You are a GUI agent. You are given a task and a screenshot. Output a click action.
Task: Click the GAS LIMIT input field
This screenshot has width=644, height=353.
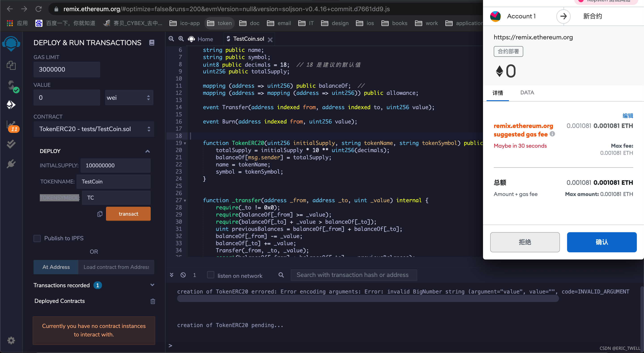click(x=67, y=70)
